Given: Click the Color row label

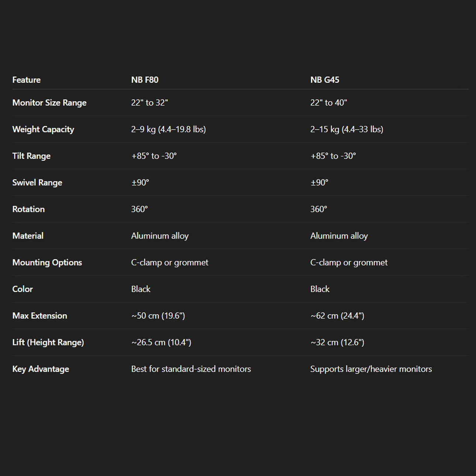Looking at the screenshot, I should coord(23,289).
